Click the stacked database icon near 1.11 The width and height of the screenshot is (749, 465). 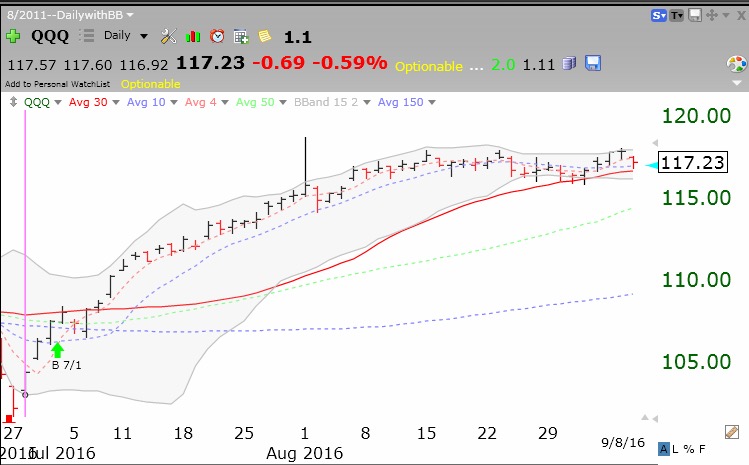point(569,64)
